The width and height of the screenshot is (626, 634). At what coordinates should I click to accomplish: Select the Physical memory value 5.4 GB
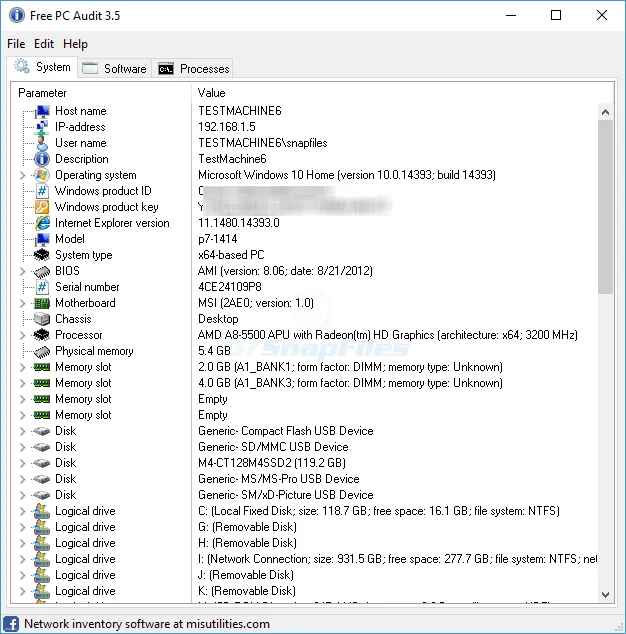click(x=214, y=351)
